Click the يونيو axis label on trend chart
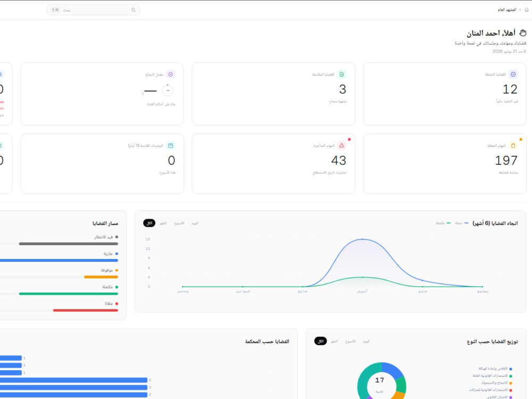Image resolution: width=532 pixels, height=399 pixels. [483, 291]
